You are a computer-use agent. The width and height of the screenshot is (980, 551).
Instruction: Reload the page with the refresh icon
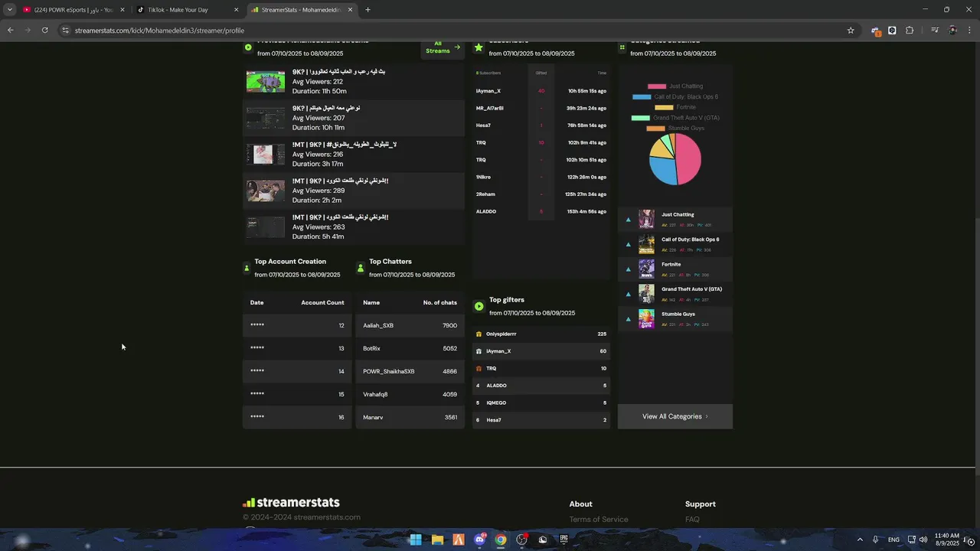(x=44, y=30)
